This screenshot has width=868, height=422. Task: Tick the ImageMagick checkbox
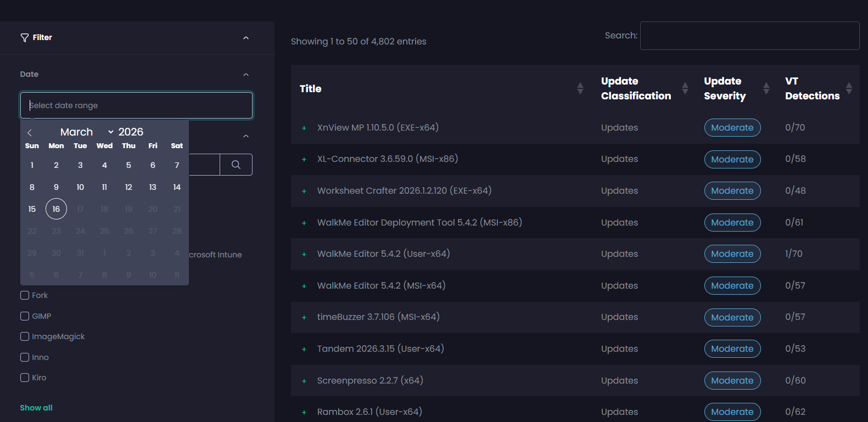pos(25,336)
